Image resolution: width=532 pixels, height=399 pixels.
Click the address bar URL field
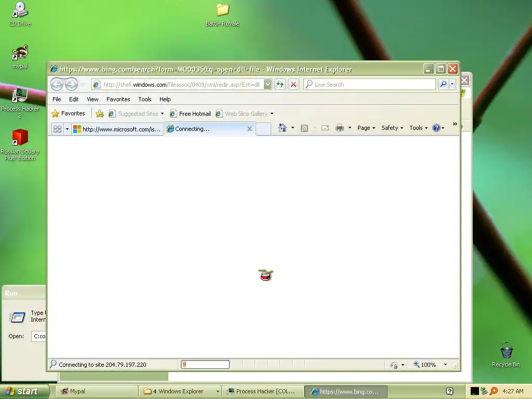click(x=178, y=85)
